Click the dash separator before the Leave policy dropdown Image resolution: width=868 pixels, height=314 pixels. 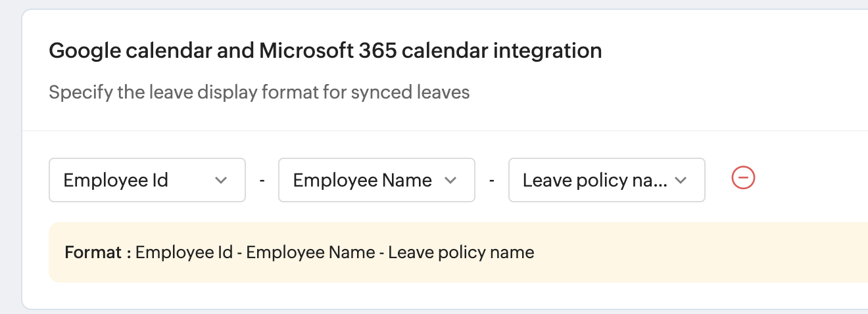pos(492,180)
